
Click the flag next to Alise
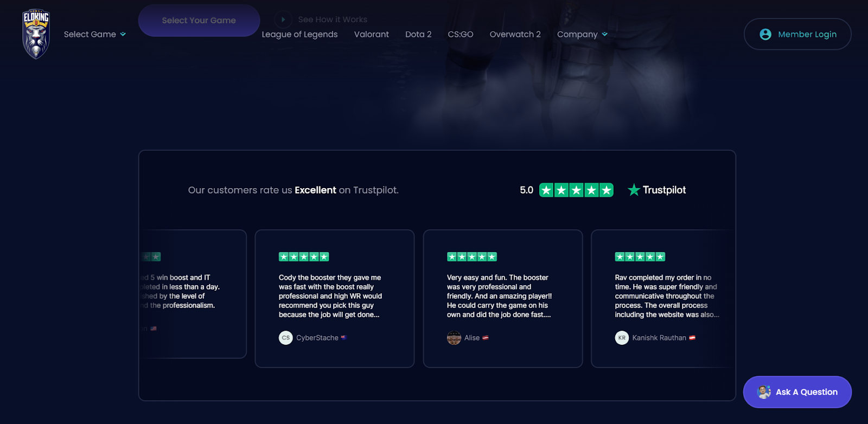[x=486, y=337]
